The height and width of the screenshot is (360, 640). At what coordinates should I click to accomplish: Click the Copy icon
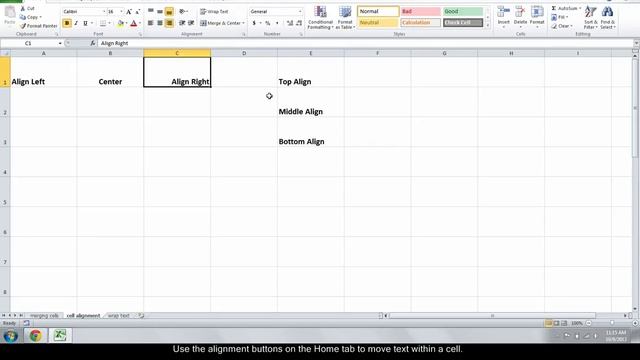point(23,17)
